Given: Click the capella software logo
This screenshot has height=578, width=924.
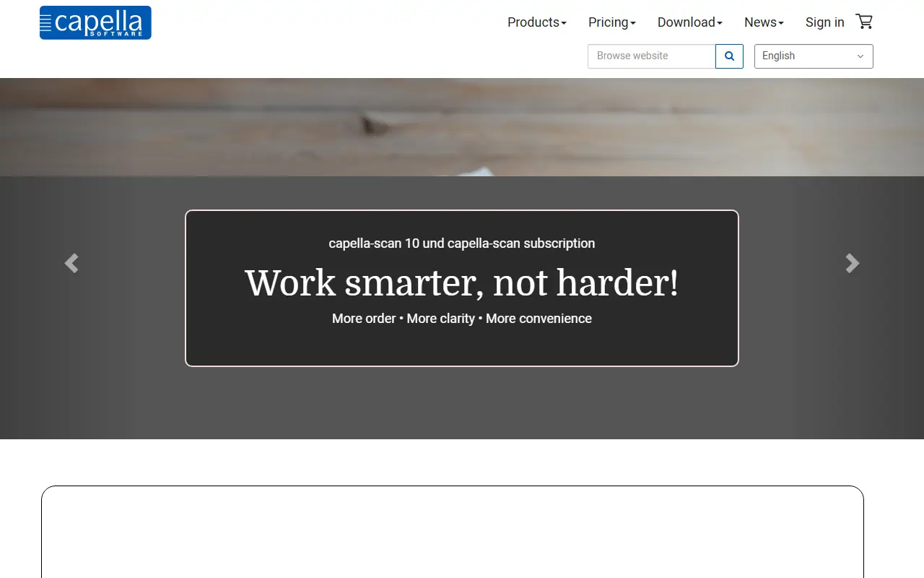Looking at the screenshot, I should point(95,22).
